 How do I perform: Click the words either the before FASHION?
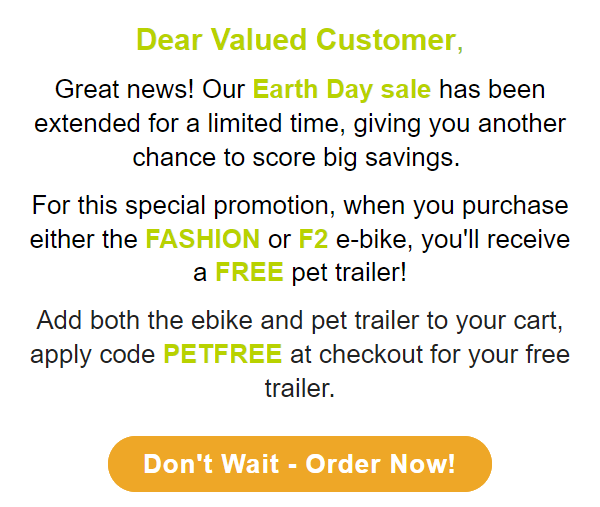83,239
